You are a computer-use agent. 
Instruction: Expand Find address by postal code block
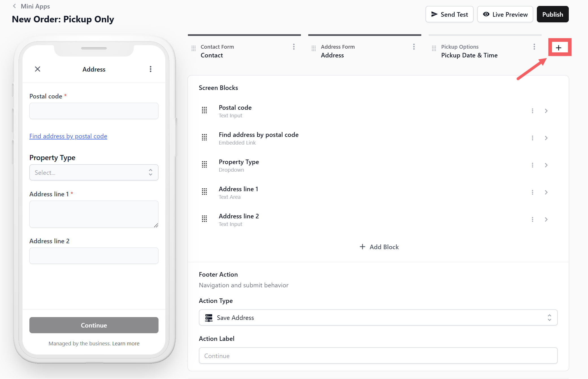click(x=546, y=138)
